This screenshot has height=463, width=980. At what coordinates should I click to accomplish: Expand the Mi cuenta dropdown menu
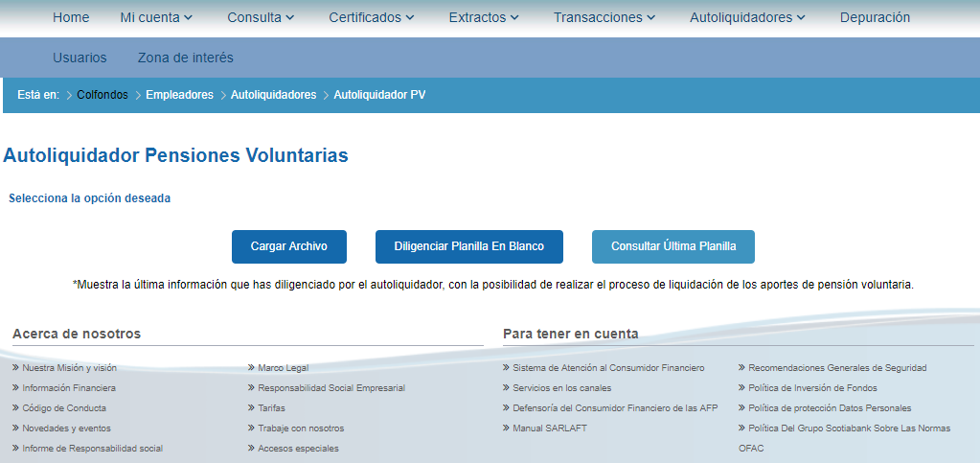coord(156,17)
